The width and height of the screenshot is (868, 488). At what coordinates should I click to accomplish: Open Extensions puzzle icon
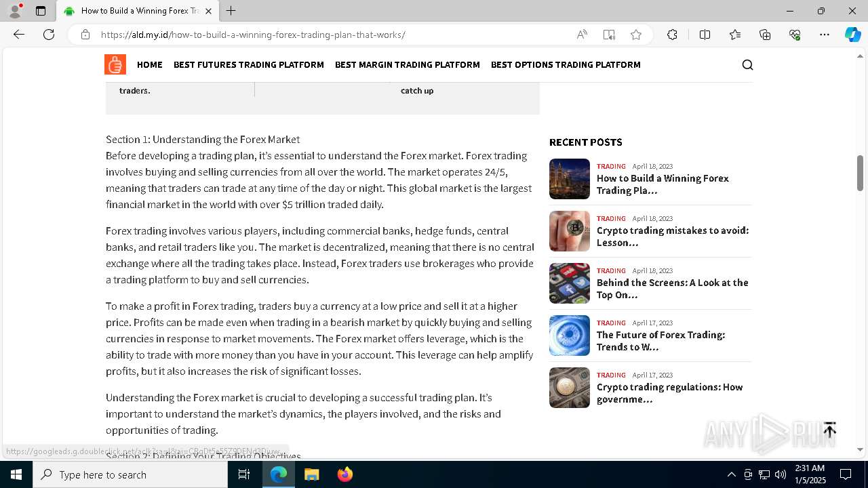point(672,35)
